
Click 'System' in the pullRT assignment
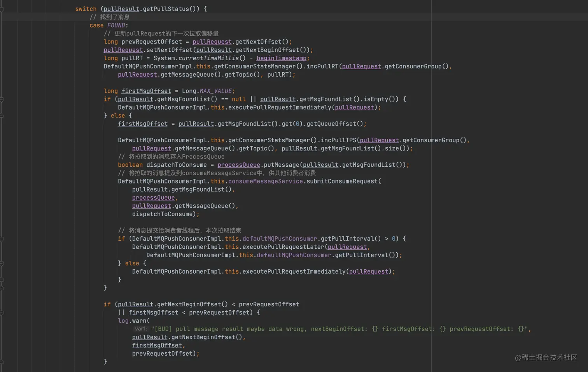pyautogui.click(x=164, y=58)
